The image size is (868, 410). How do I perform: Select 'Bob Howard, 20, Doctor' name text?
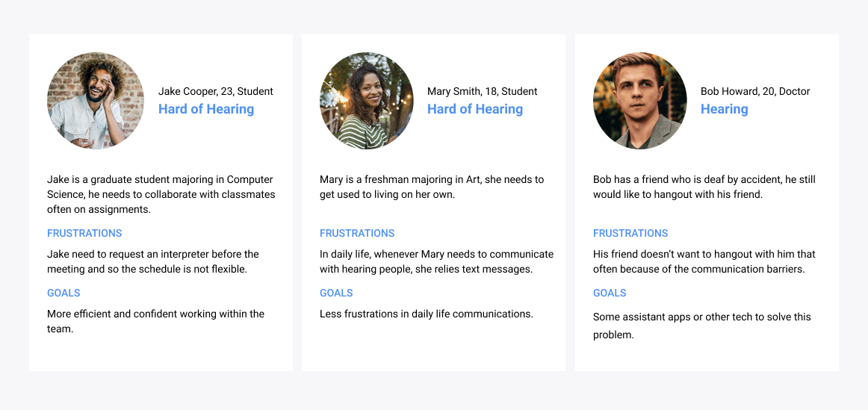point(755,91)
